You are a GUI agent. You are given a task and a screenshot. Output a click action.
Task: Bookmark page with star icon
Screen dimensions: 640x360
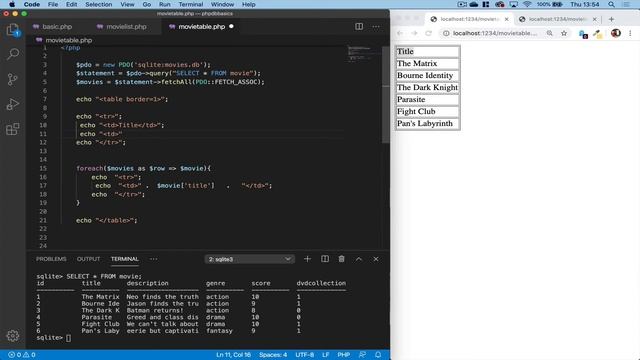[564, 33]
